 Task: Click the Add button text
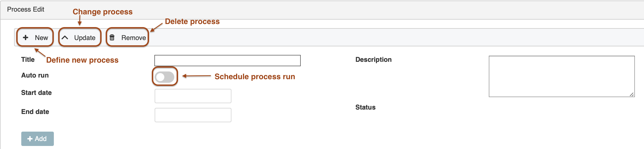(x=41, y=139)
